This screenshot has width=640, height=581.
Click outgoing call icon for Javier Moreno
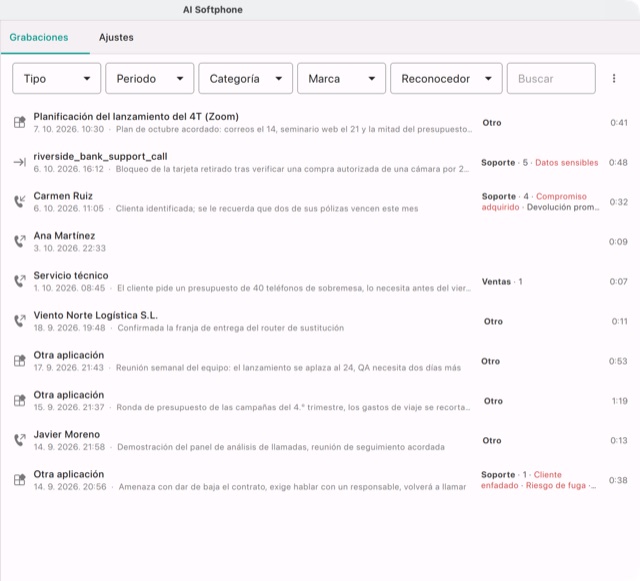pyautogui.click(x=20, y=440)
